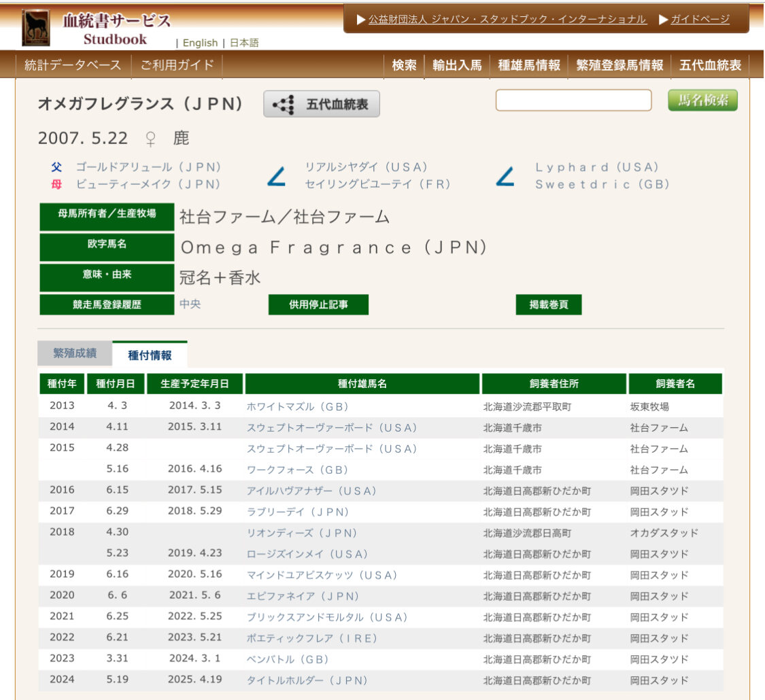Viewport: 765px width, 700px height.
Task: Click the arrow before ガイドページ link
Action: (x=663, y=20)
